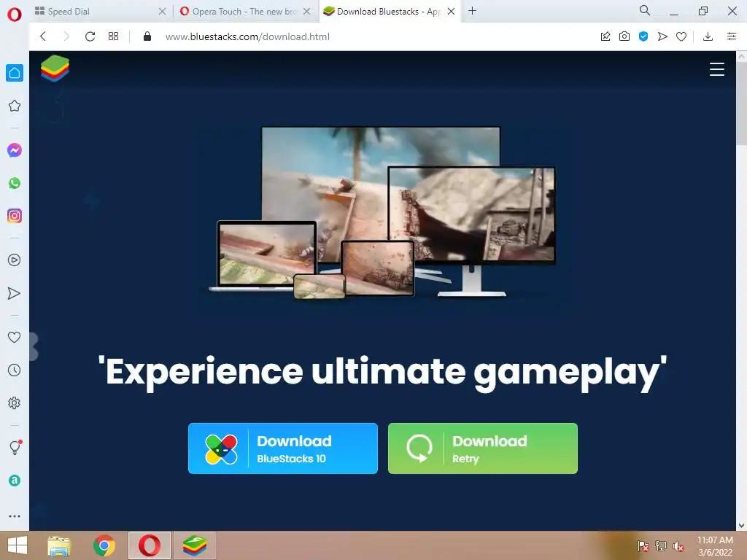Open the website hamburger menu

pyautogui.click(x=716, y=69)
